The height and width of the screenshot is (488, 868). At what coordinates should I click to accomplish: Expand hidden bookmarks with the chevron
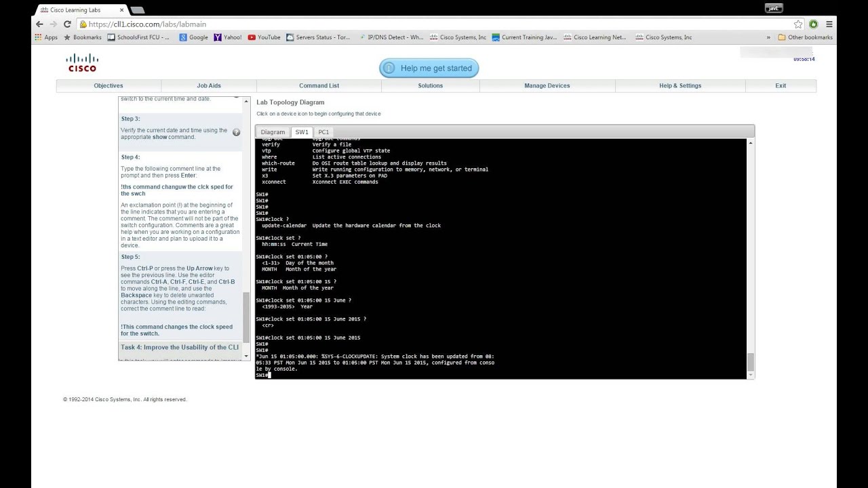[768, 37]
